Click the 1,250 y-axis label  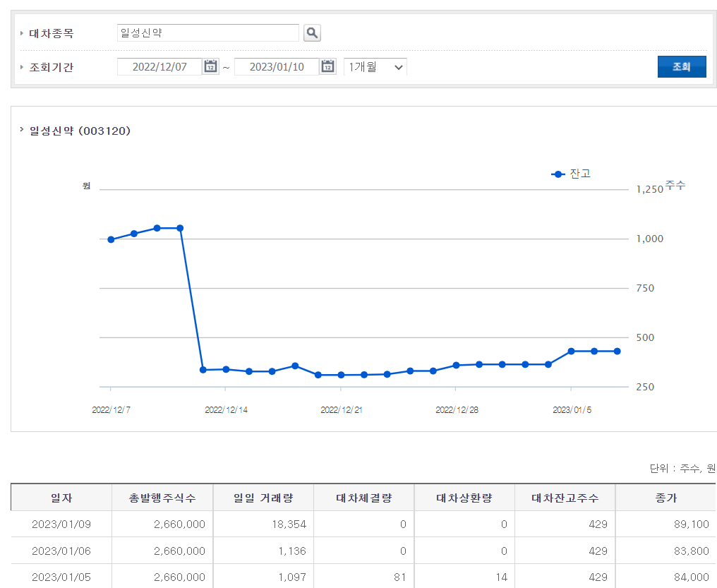click(x=650, y=189)
